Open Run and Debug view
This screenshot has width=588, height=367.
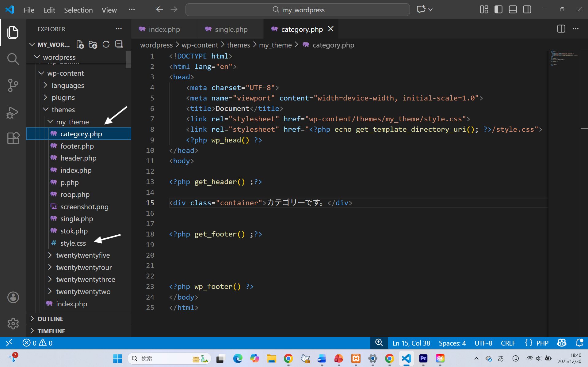tap(13, 112)
